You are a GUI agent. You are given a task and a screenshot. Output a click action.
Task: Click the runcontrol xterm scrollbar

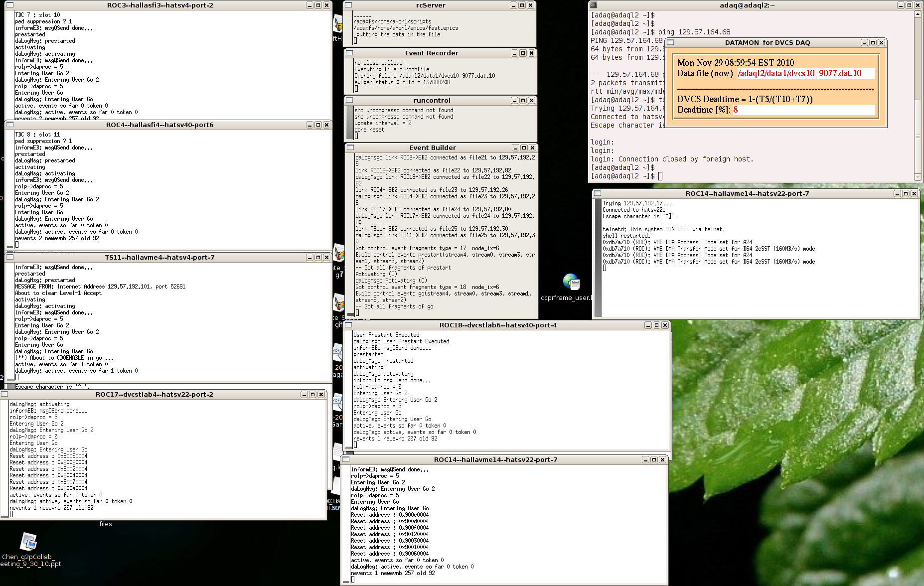[x=350, y=123]
